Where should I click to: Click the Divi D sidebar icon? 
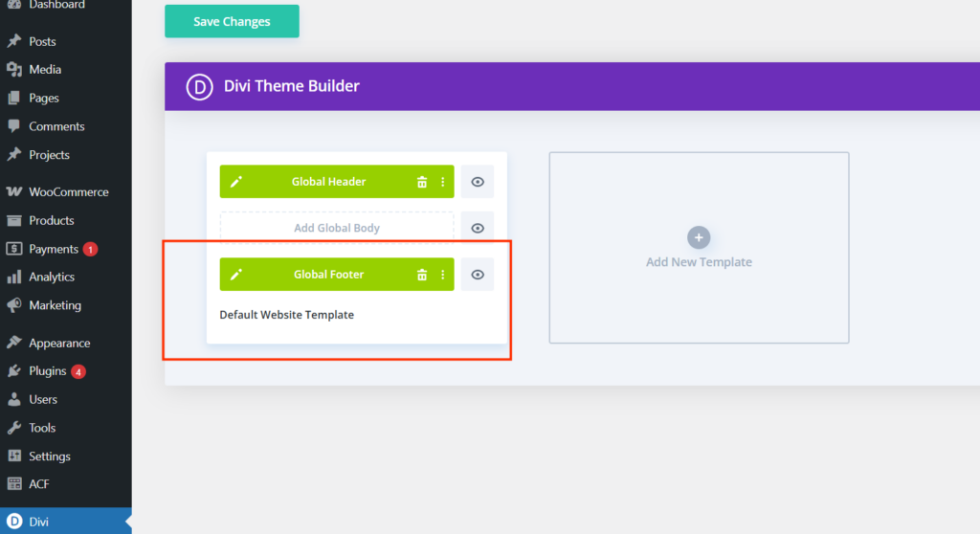click(x=13, y=522)
